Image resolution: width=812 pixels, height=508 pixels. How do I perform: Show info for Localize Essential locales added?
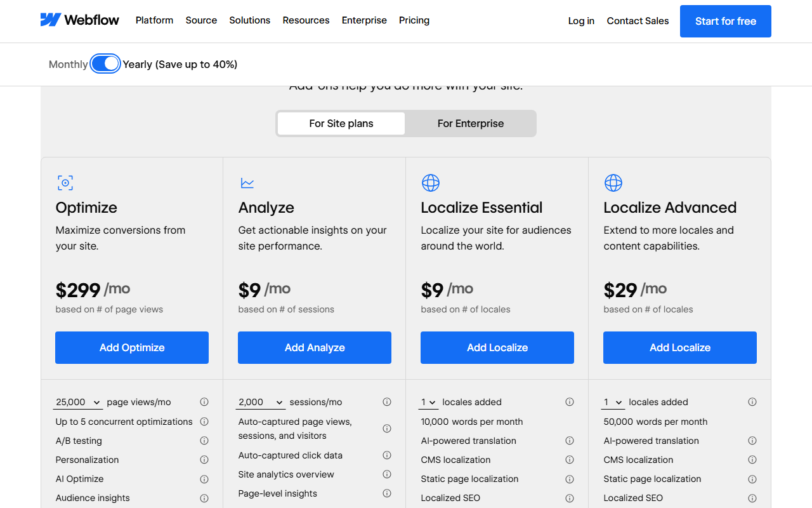point(570,402)
